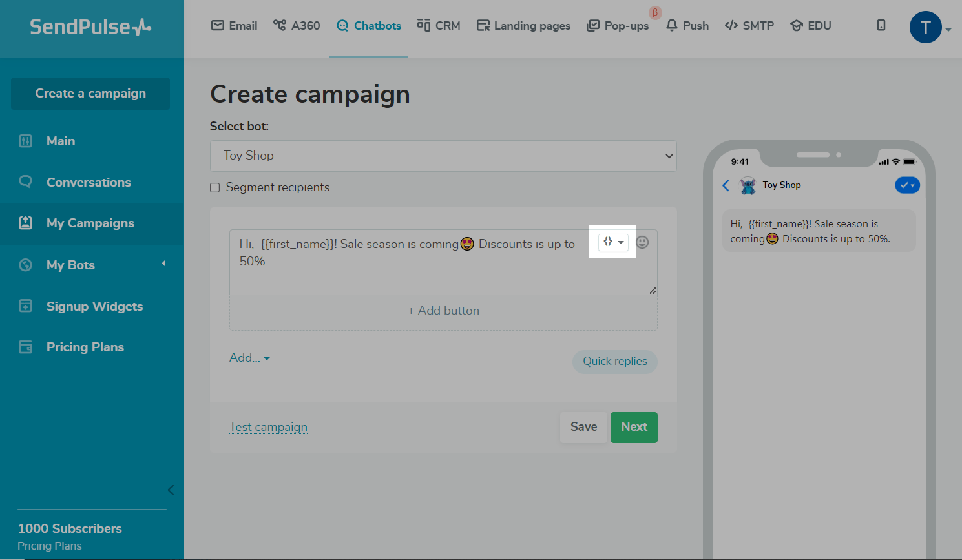Click the Toy Shop bot avatar in preview
This screenshot has height=560, width=962.
(748, 185)
